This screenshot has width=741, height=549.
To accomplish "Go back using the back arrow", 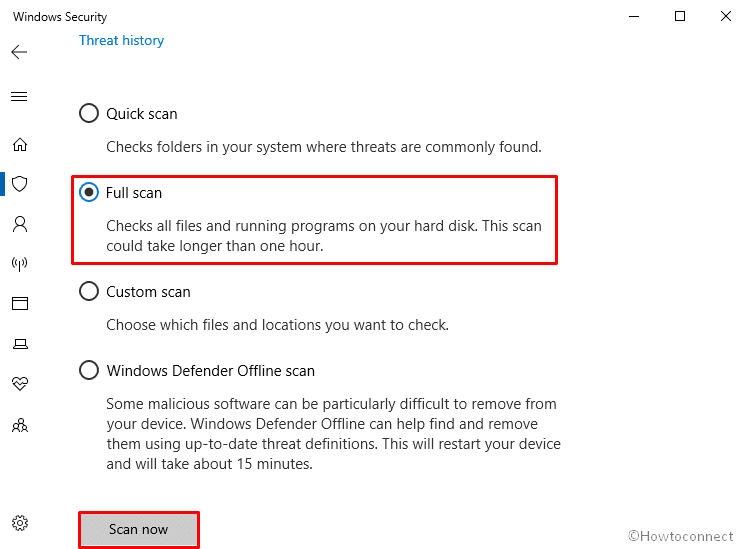I will [19, 51].
